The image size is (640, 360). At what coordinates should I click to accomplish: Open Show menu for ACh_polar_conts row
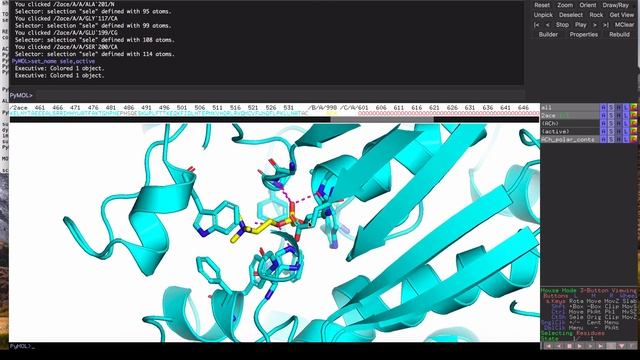click(x=611, y=140)
